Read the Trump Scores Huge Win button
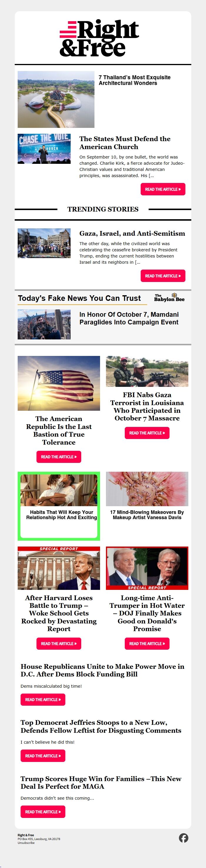The width and height of the screenshot is (206, 868). [43, 812]
